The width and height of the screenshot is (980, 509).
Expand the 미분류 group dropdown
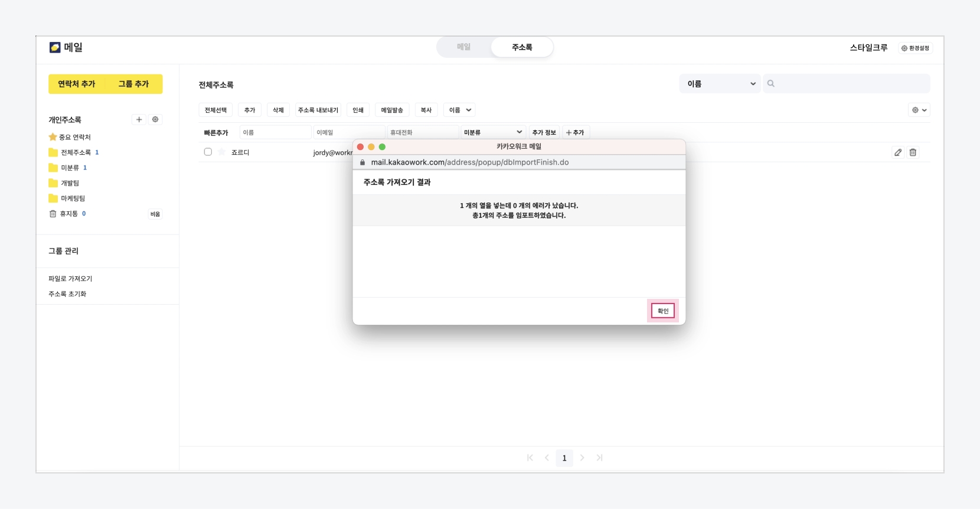[492, 132]
